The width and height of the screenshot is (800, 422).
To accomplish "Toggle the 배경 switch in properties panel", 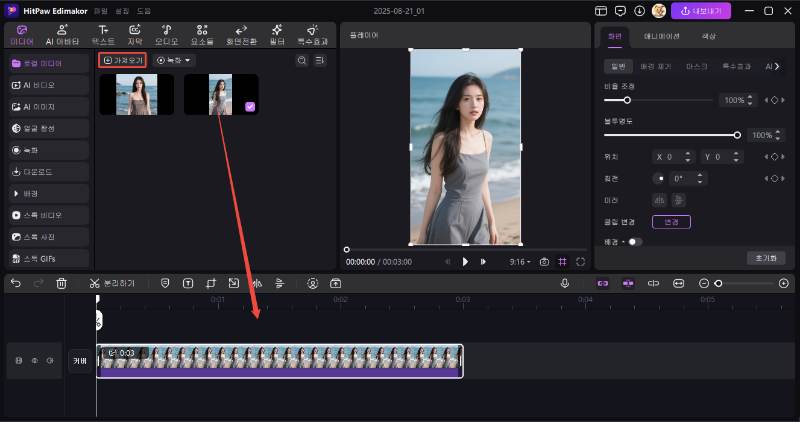I will (x=634, y=242).
